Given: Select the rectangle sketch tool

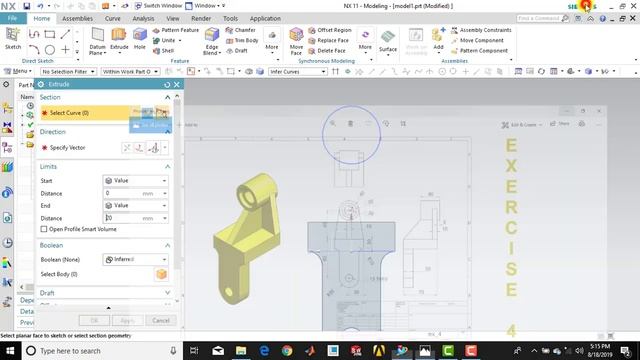Looking at the screenshot, I should tap(50, 34).
